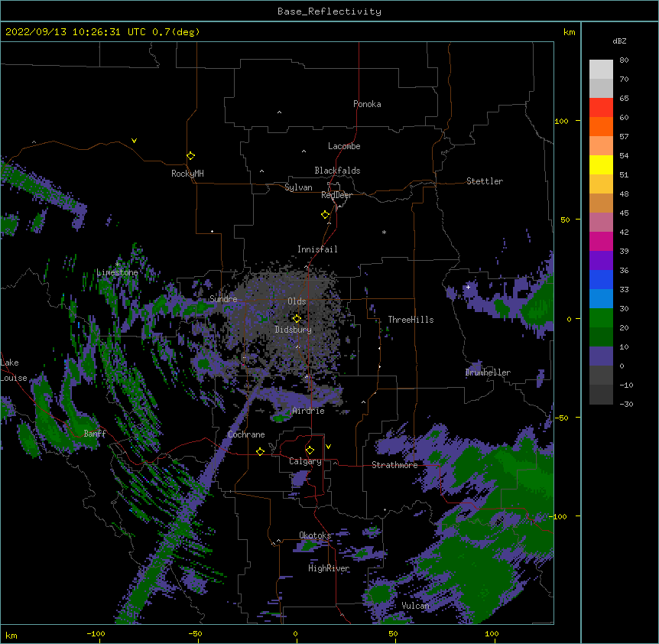Screen dimensions: 659x644
Task: Select the orange 57-60 dBZ legend swatch
Action: 601,126
